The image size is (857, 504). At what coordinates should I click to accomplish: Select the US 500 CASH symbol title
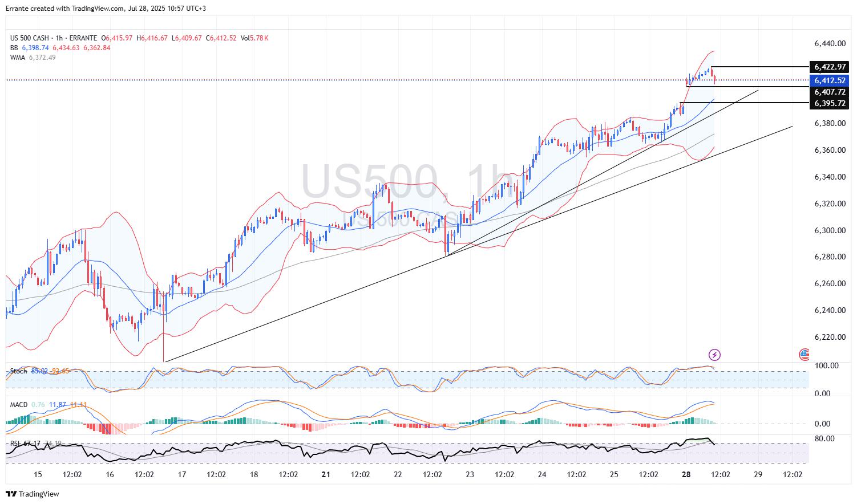point(29,38)
